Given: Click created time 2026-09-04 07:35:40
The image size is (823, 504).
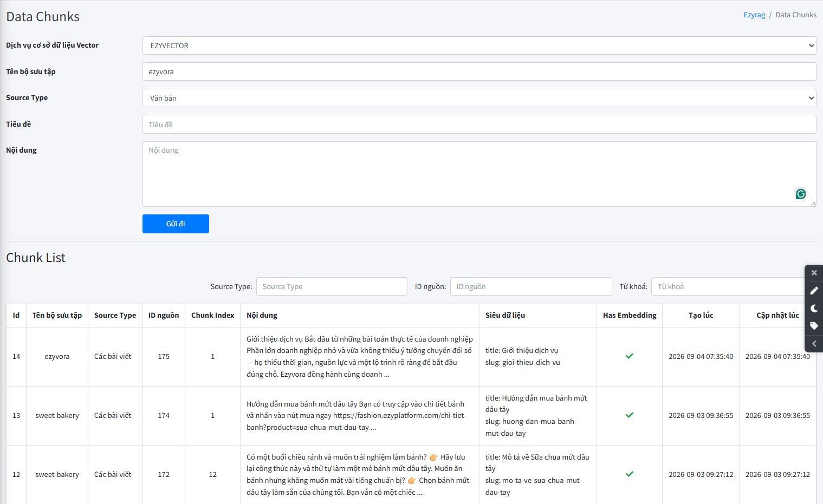Looking at the screenshot, I should click(x=701, y=356).
